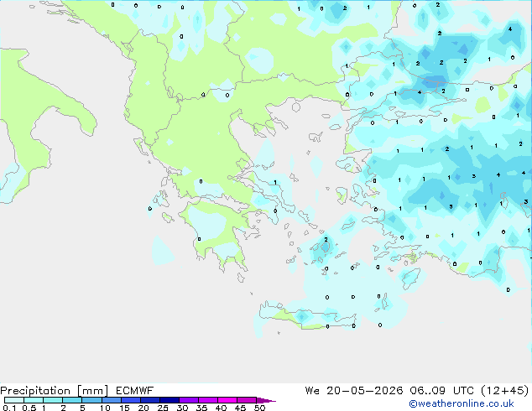This screenshot has width=532, height=411.
Task: Pick the legend swatch between 15 and 20
Action: click(x=131, y=400)
